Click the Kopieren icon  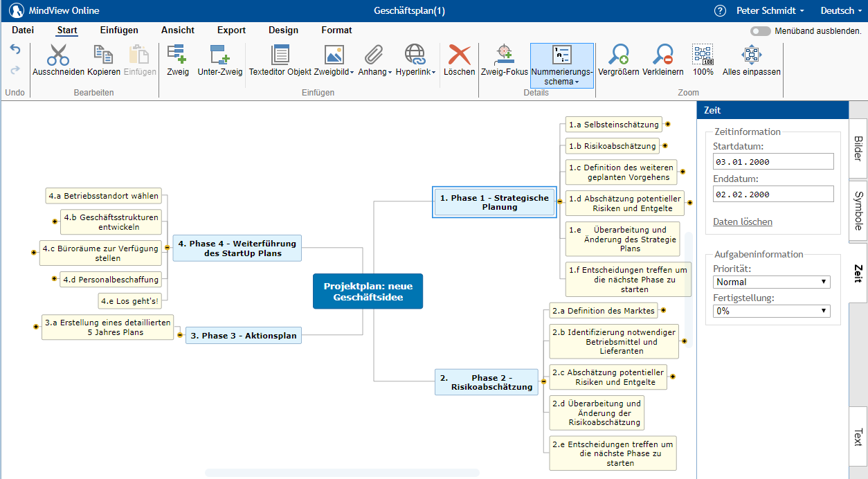(104, 55)
